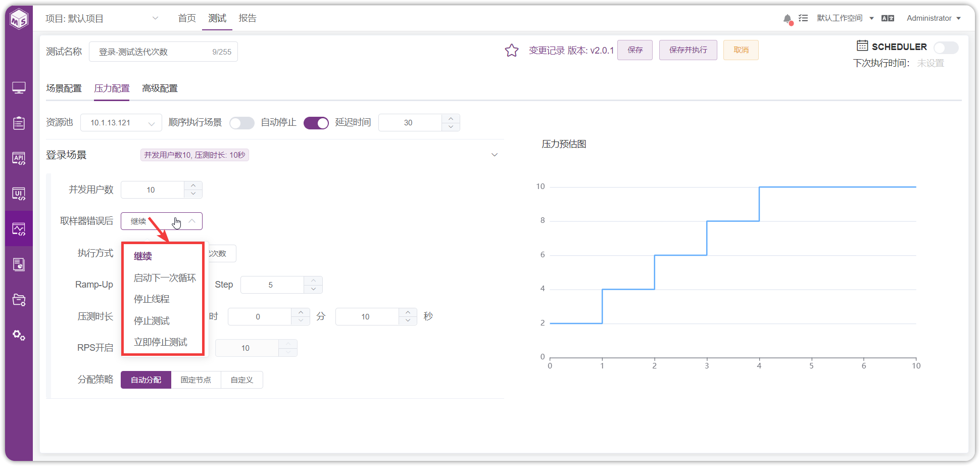Switch to the 场景配置 tab
The height and width of the screenshot is (466, 980).
pyautogui.click(x=64, y=88)
